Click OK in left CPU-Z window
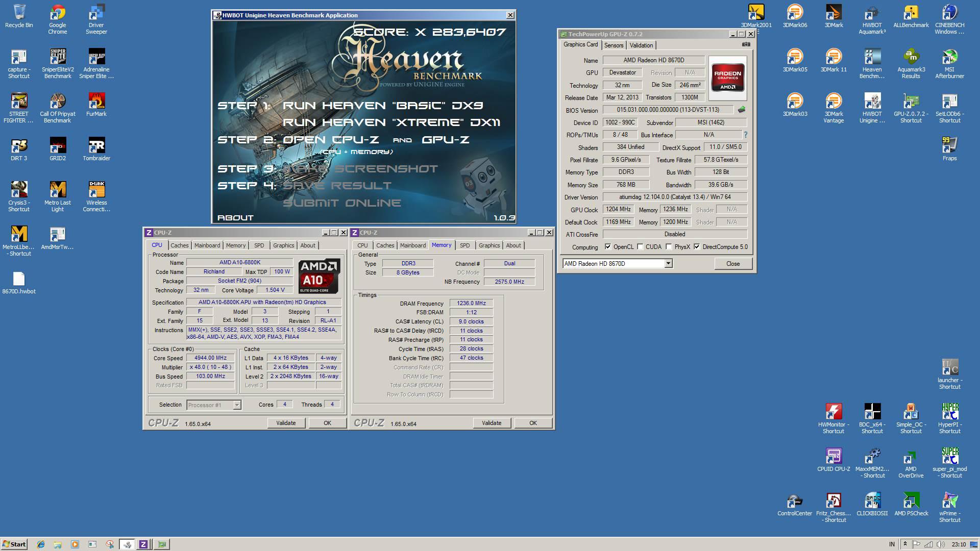The width and height of the screenshot is (980, 551). click(x=327, y=423)
